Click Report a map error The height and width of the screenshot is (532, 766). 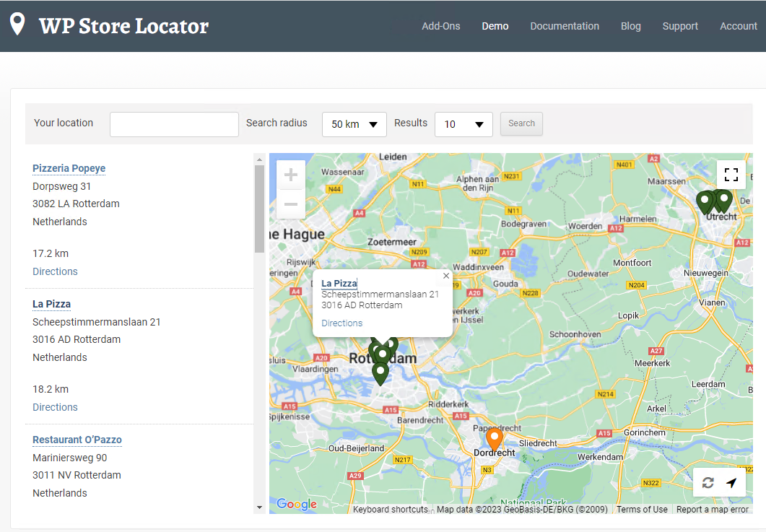(713, 509)
